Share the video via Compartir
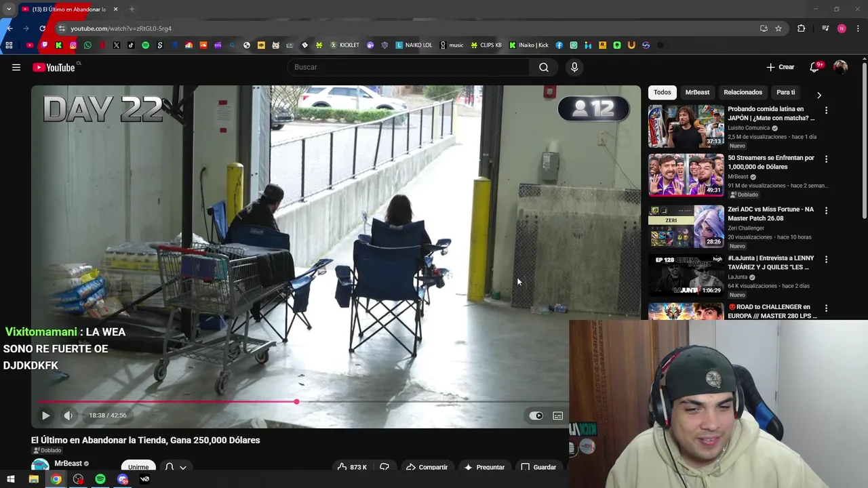Image resolution: width=868 pixels, height=488 pixels. coord(427,467)
